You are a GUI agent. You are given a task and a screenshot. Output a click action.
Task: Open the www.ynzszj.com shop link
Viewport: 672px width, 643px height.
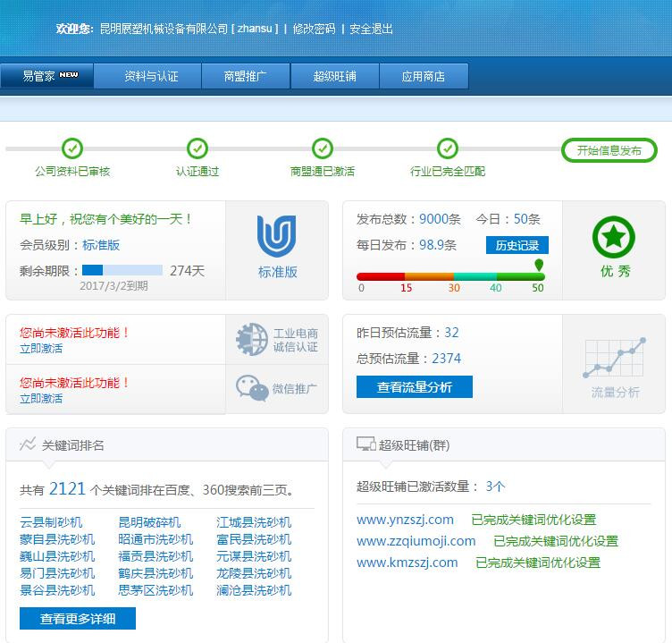point(405,520)
